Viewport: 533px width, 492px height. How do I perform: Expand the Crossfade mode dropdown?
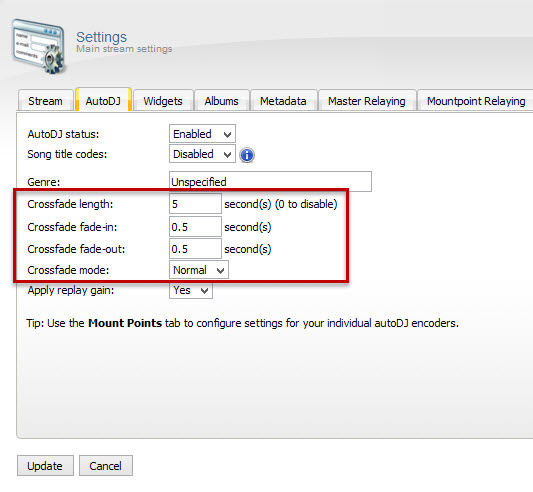click(x=199, y=270)
